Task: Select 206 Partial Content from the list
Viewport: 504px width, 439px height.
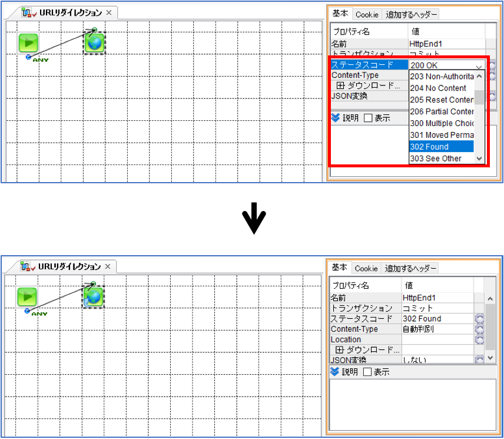Action: [x=442, y=111]
